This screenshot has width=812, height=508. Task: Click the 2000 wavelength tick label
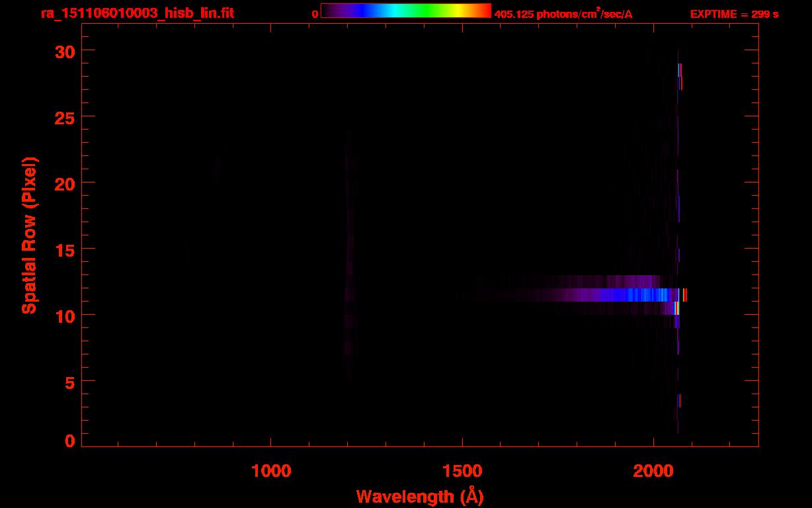pyautogui.click(x=653, y=472)
